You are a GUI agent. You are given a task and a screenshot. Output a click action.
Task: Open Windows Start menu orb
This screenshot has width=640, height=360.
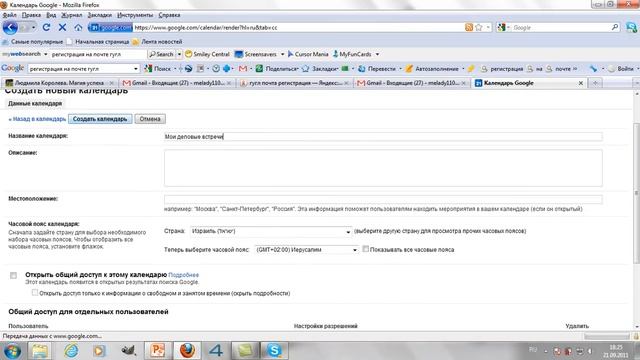[12, 351]
